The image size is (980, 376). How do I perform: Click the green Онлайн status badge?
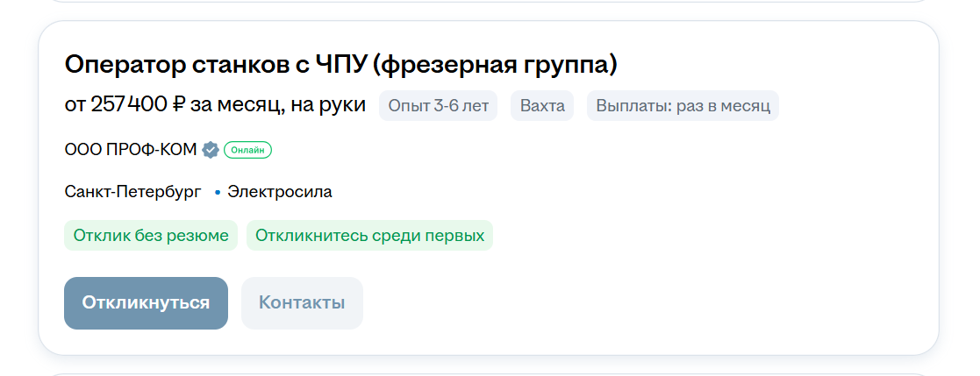(x=247, y=150)
